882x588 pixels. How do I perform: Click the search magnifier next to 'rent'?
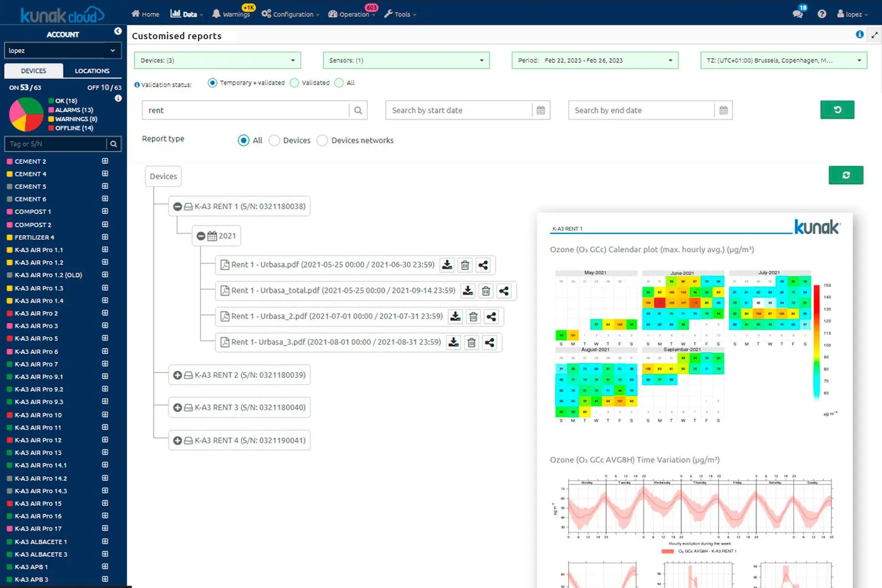click(x=358, y=110)
